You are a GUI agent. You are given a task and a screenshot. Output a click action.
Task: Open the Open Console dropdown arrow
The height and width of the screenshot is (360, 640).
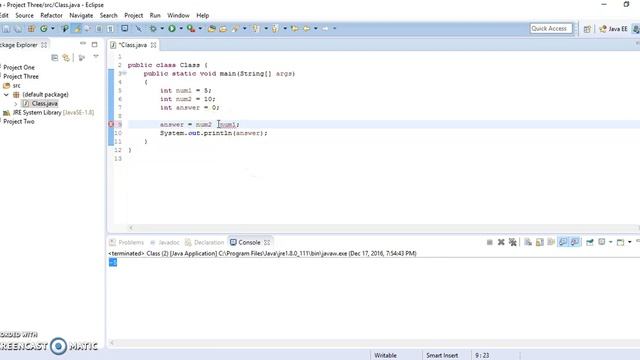coord(630,242)
